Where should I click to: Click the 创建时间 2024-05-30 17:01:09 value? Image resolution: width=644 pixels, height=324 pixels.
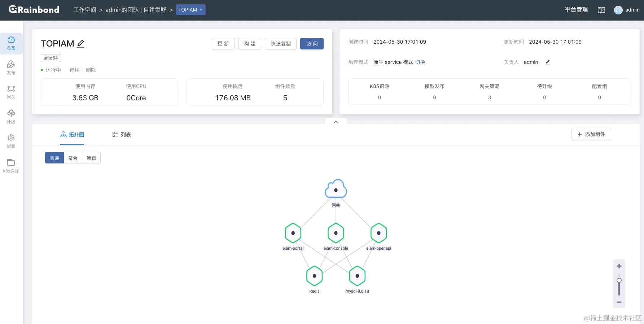(x=400, y=42)
